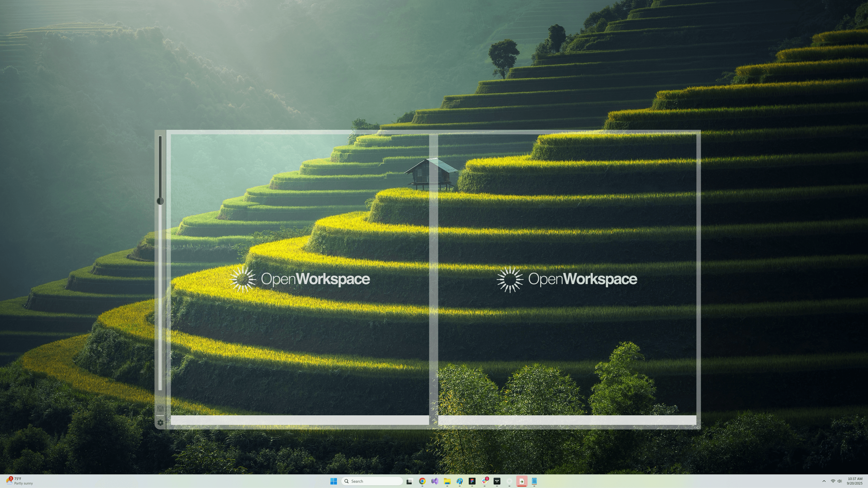Screen dimensions: 868x488
Task: Open Figma from the taskbar
Action: 472,481
